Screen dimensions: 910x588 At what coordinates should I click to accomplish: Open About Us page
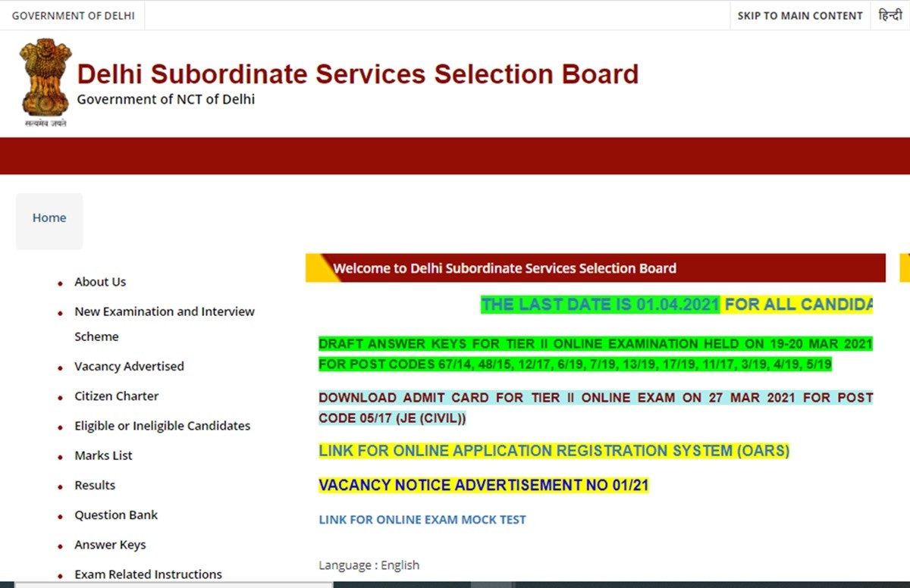100,282
